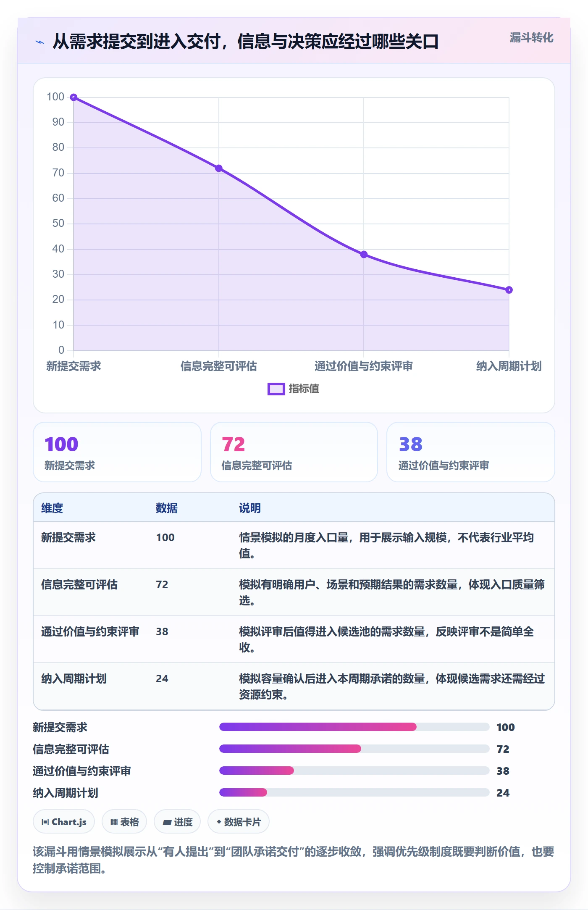Image resolution: width=588 pixels, height=910 pixels.
Task: Click the x-axis label 信息完整可评估
Action: pyautogui.click(x=219, y=366)
